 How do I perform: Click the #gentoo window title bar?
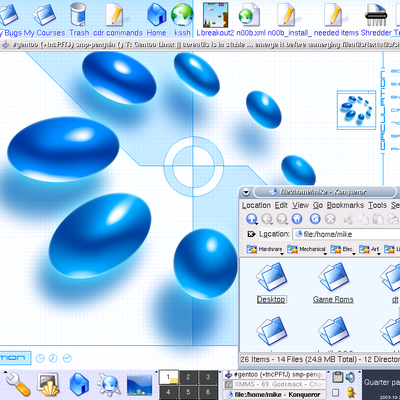[200, 45]
